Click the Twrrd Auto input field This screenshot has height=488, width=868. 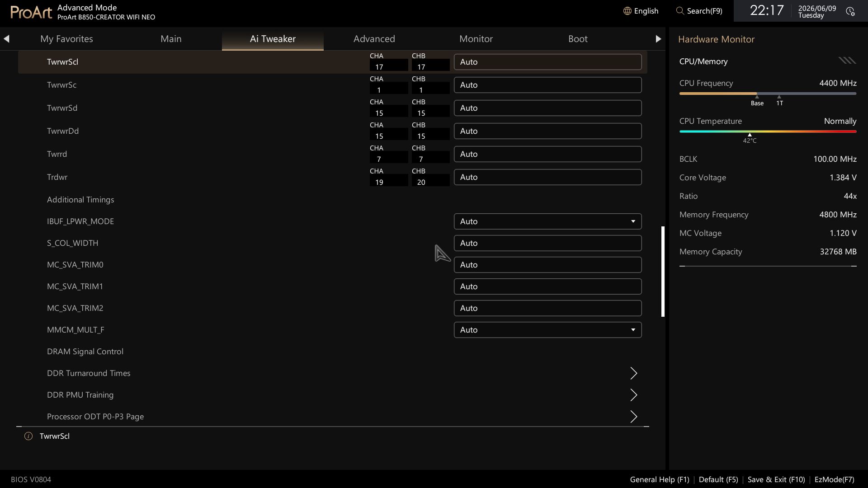547,154
